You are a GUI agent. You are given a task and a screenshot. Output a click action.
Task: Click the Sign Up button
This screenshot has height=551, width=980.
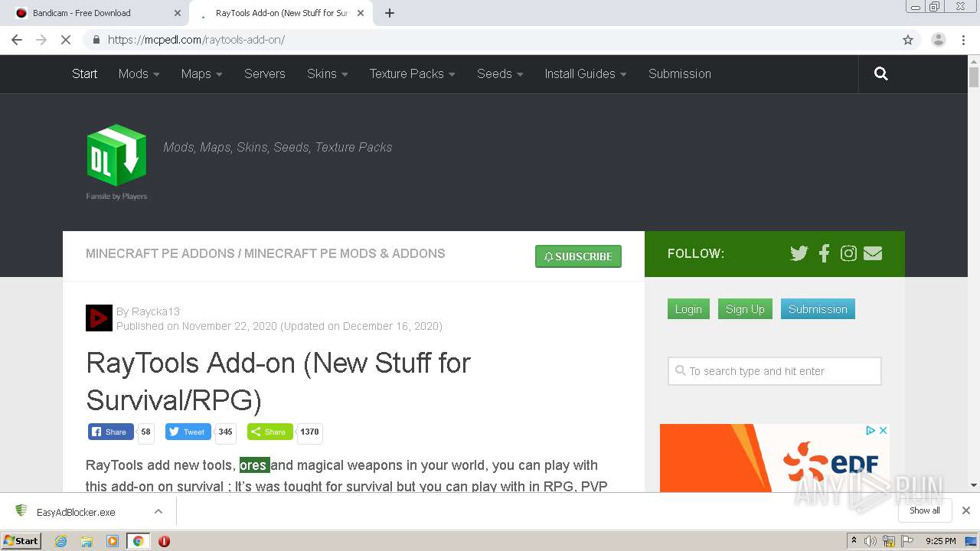coord(745,309)
